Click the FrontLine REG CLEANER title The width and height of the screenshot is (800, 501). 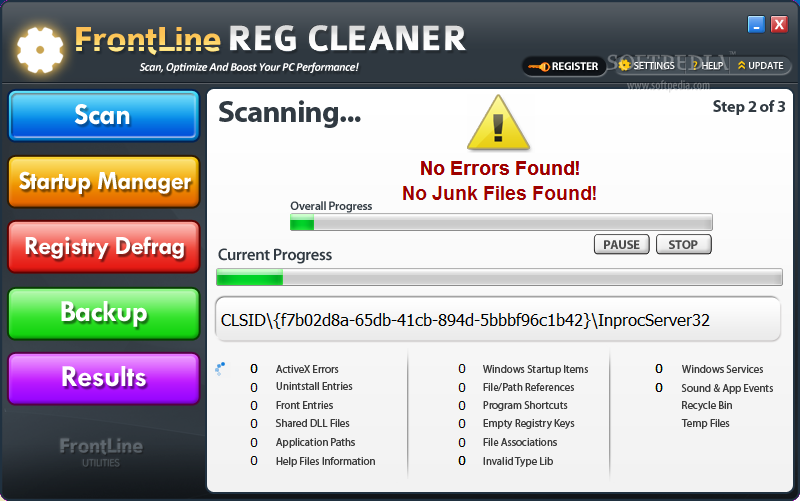[270, 39]
